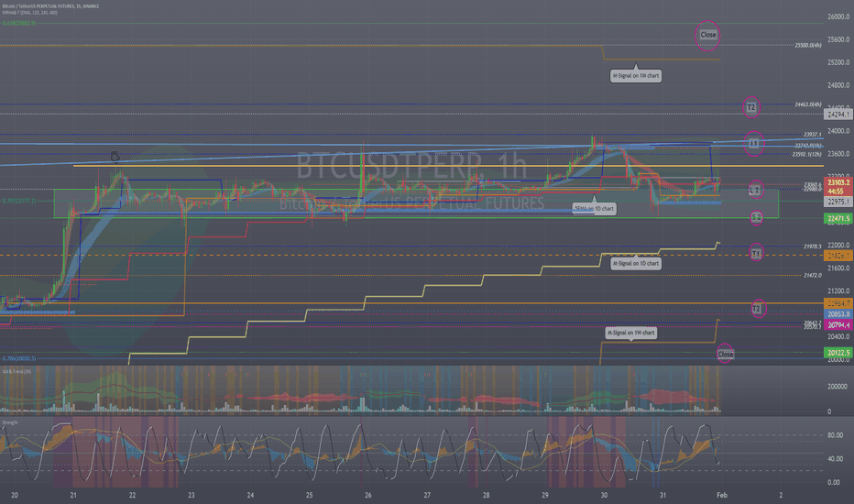Click the 21472.0 level label
The height and width of the screenshot is (504, 854).
click(x=813, y=276)
